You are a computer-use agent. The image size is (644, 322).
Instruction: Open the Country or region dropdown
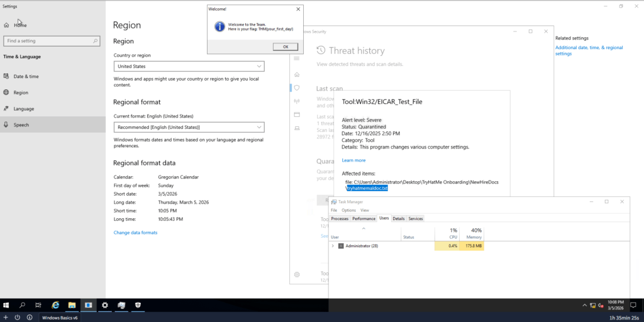189,66
